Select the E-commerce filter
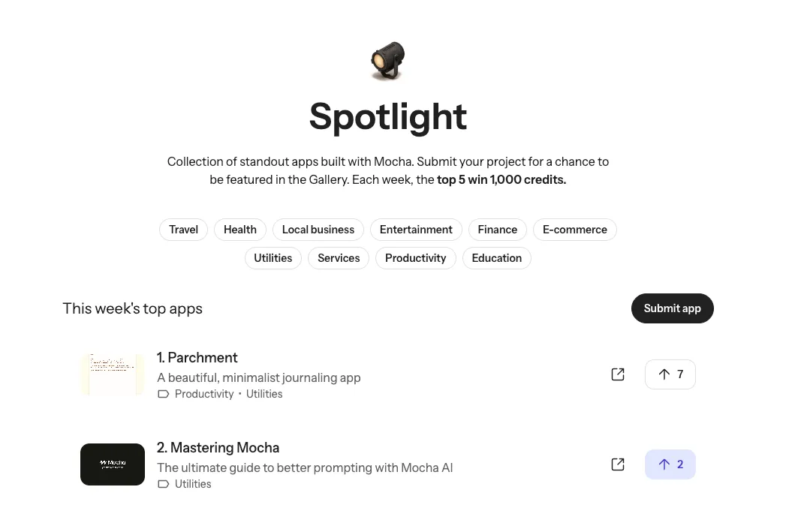Screen dimensions: 792x532 click(575, 230)
